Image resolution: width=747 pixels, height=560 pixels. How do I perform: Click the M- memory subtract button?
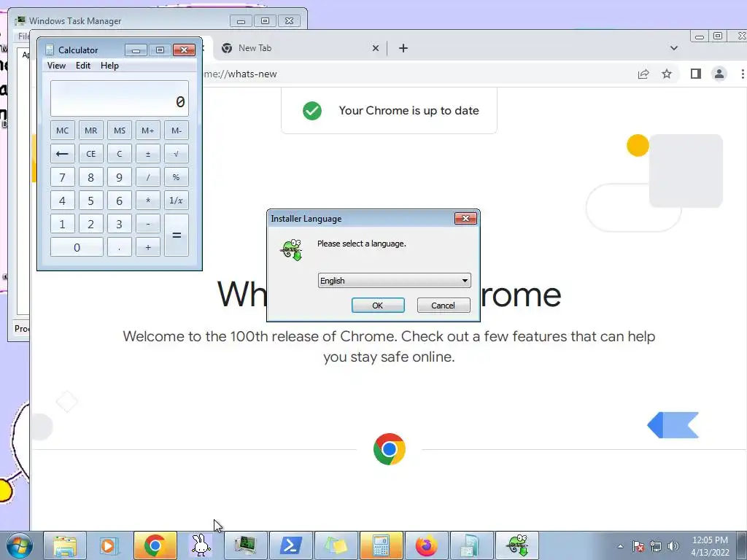[177, 131]
